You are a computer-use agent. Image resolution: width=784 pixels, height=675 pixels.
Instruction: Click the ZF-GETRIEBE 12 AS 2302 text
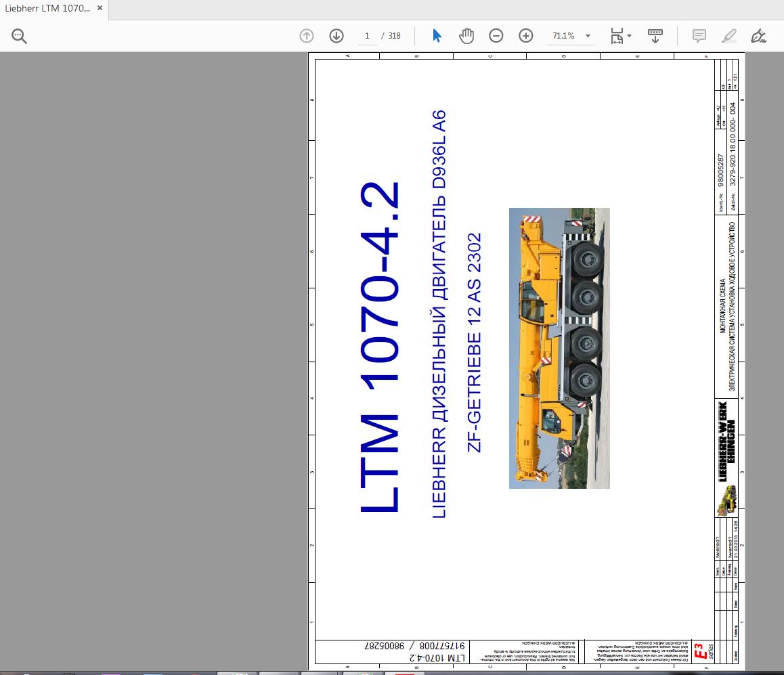(x=474, y=343)
